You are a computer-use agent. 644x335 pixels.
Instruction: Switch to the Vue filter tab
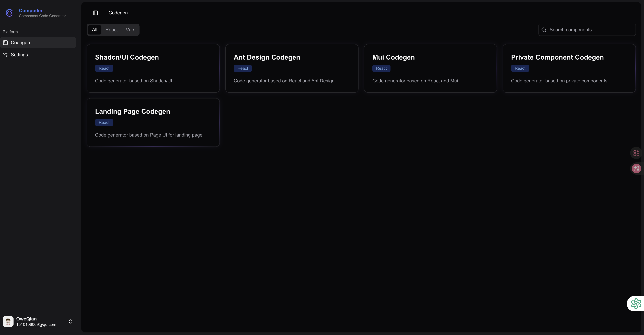[x=130, y=30]
